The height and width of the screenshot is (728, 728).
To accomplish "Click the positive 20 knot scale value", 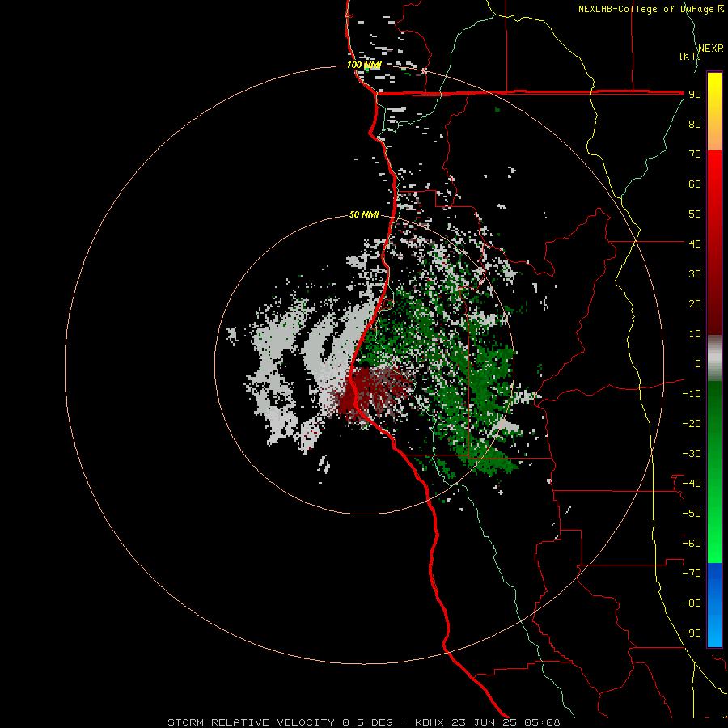I will [x=695, y=304].
